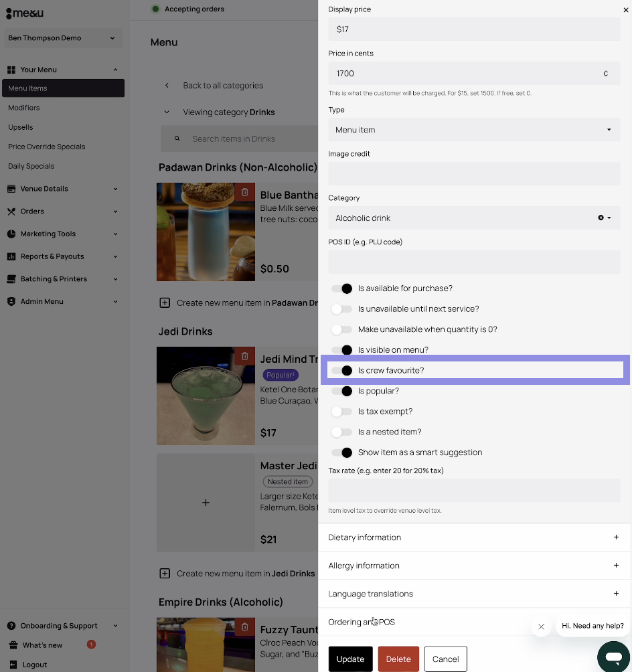The height and width of the screenshot is (672, 632).
Task: Click the green Accepting orders status dot
Action: pos(155,9)
